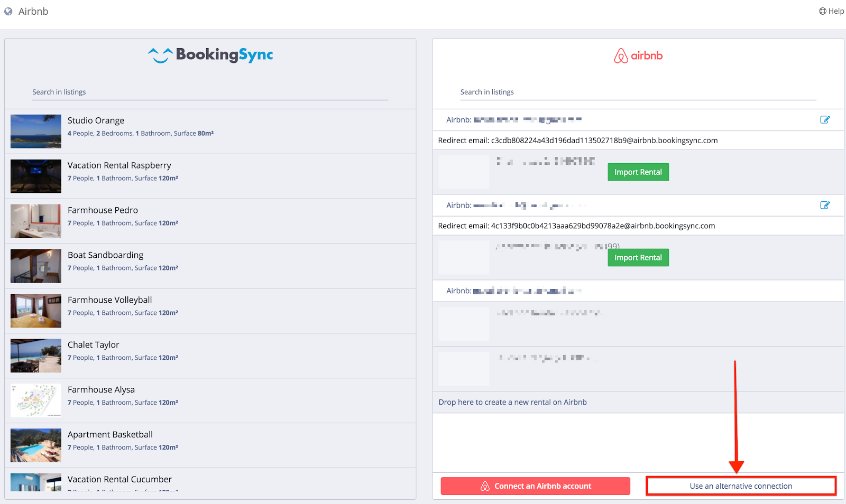Click 'Drop here to create a new rental' area
The width and height of the screenshot is (846, 504).
coord(638,402)
